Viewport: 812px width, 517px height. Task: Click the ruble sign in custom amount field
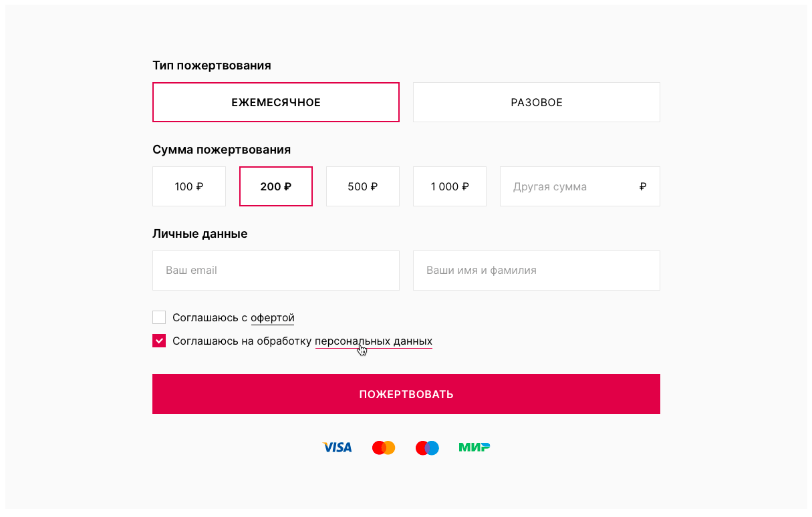[642, 187]
